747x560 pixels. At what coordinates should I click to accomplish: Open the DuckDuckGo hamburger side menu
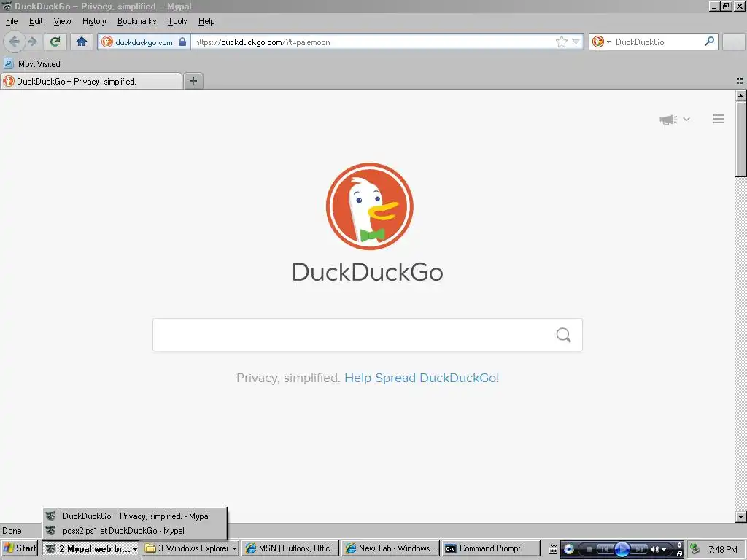coord(718,119)
